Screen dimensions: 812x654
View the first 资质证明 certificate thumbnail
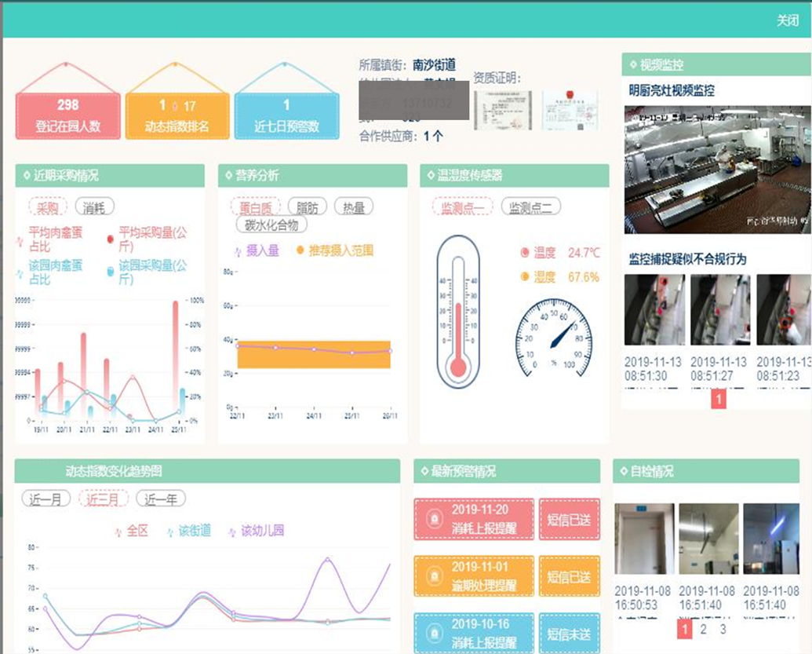(x=504, y=110)
